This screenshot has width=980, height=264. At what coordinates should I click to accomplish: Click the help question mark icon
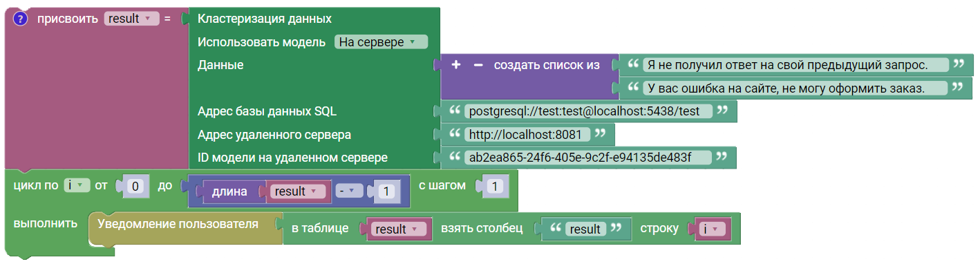click(x=20, y=19)
